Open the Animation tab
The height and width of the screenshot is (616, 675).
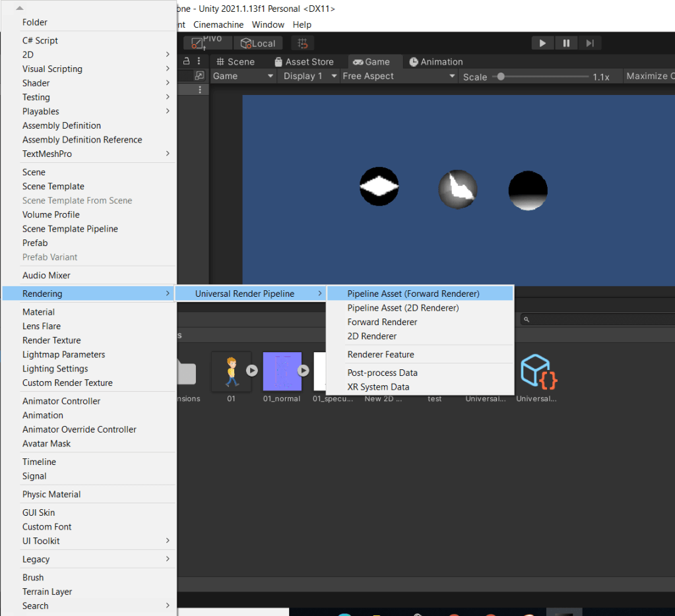point(435,61)
